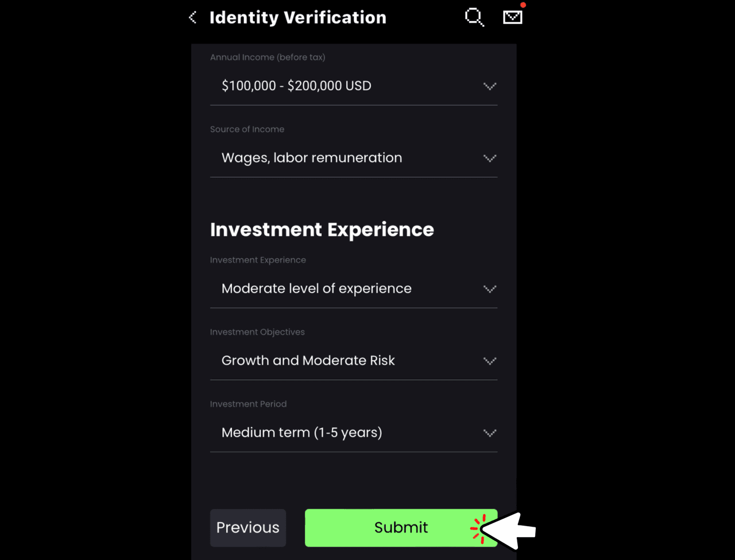Open the Medium term (1-5 years) dropdown
735x560 pixels.
pyautogui.click(x=354, y=433)
